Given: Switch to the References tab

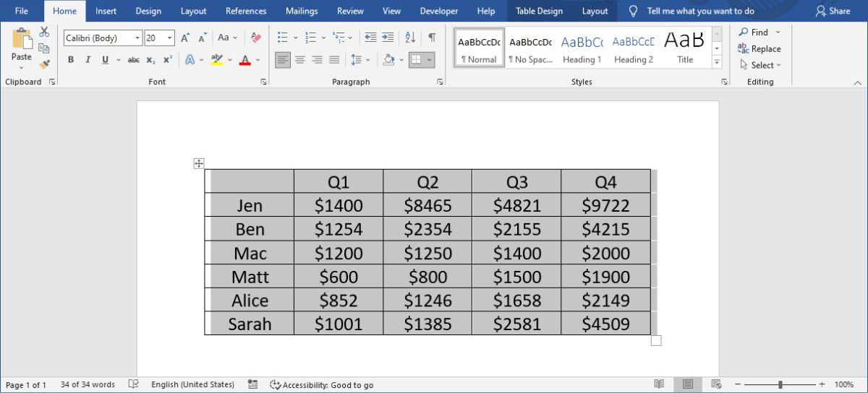Looking at the screenshot, I should [246, 11].
